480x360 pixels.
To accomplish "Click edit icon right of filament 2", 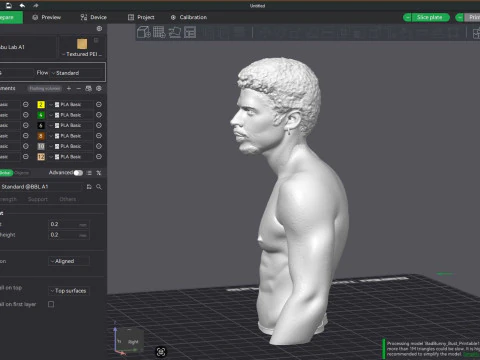I will pos(99,105).
